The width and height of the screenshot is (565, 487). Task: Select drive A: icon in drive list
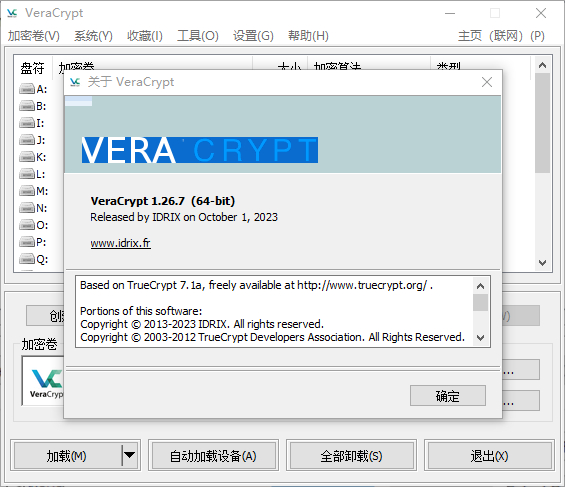coord(27,89)
